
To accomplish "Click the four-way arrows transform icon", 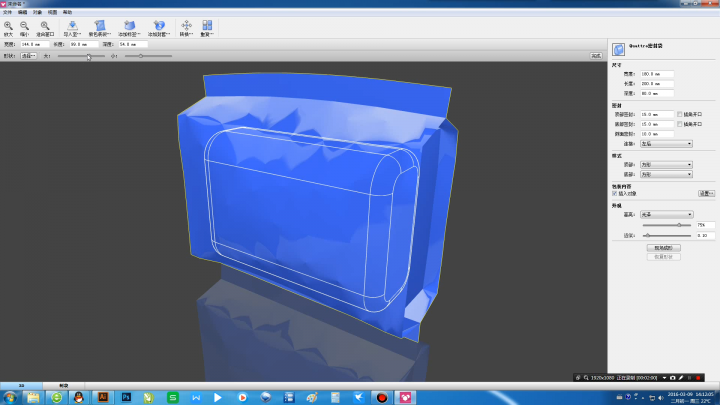I will point(186,26).
